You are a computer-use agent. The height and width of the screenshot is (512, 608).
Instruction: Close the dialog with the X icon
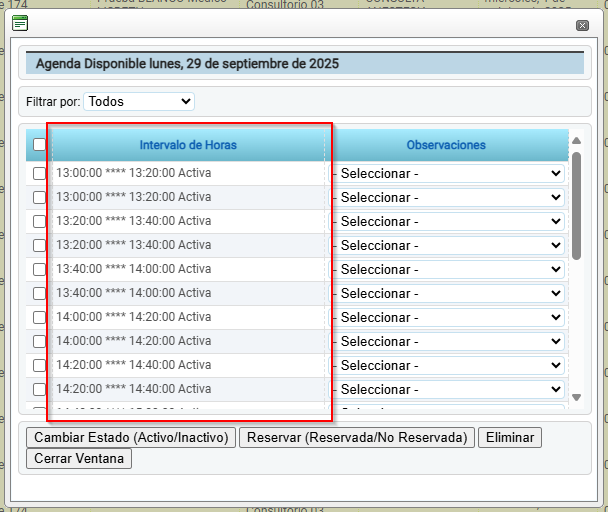[582, 25]
